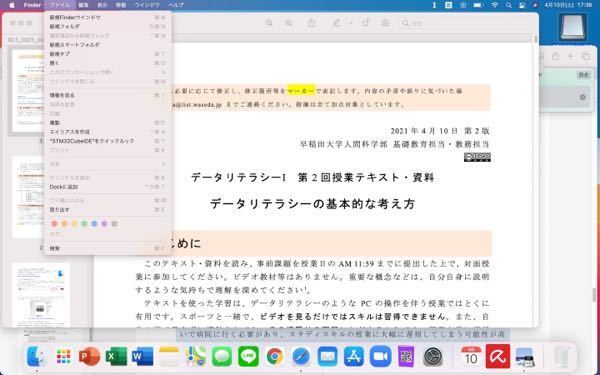Open the highlight pen dropdown arrow in Preview
Viewport: 600px width, 375px height.
(x=351, y=23)
